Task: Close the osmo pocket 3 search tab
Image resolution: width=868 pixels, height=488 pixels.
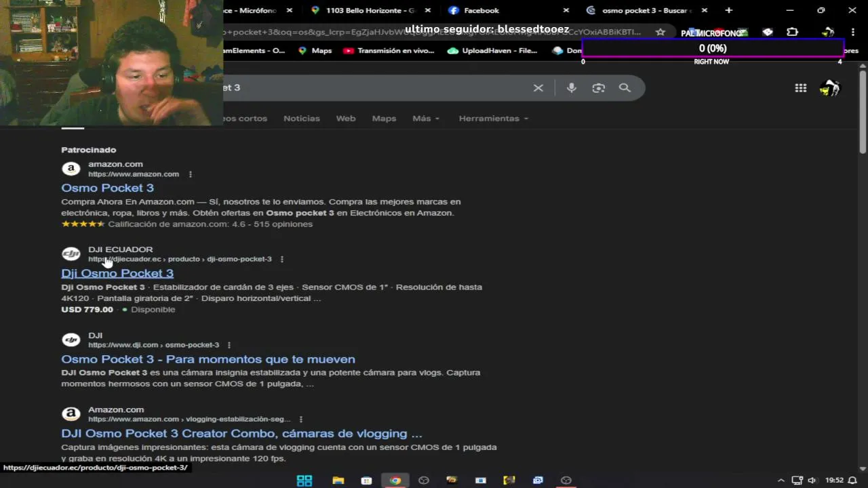Action: point(705,10)
